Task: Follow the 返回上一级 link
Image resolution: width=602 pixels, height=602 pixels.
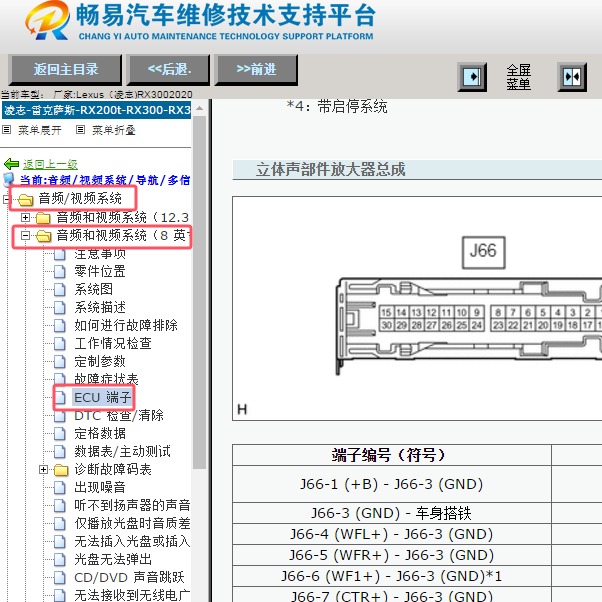Action: pos(50,164)
